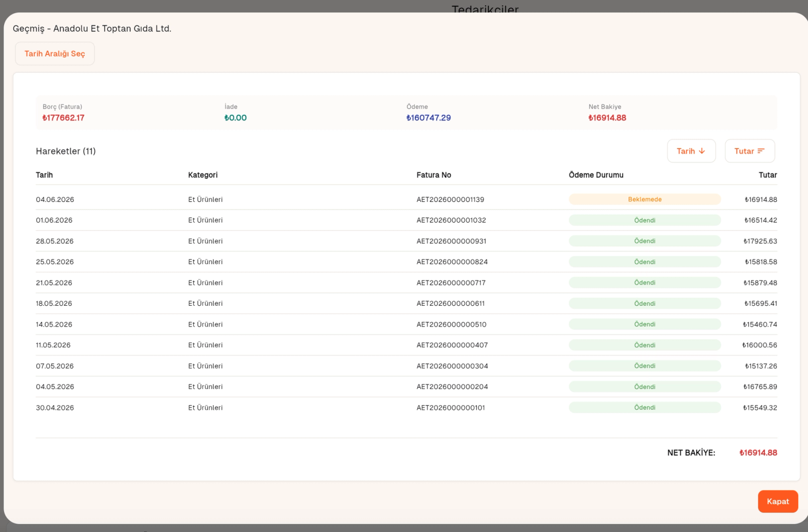Click invoice number AET2026000000407
Image resolution: width=808 pixels, height=532 pixels.
click(x=452, y=345)
